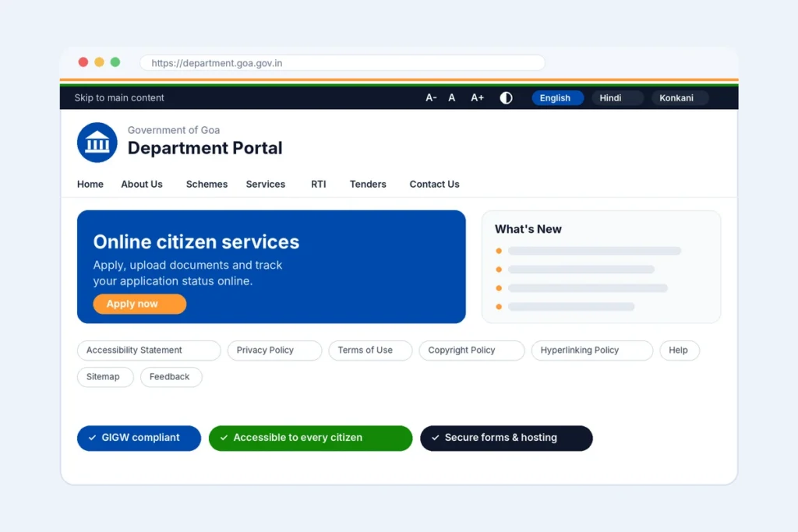Open the Privacy Policy link
798x532 pixels.
tap(274, 351)
